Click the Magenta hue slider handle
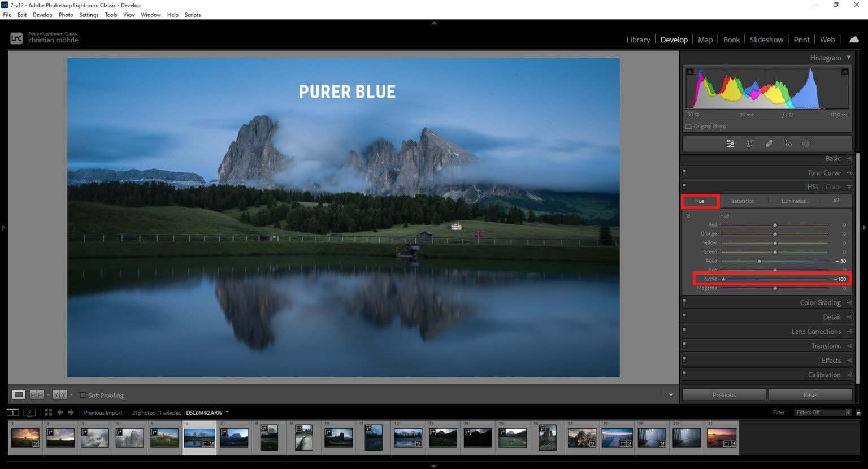868x469 pixels. point(775,288)
